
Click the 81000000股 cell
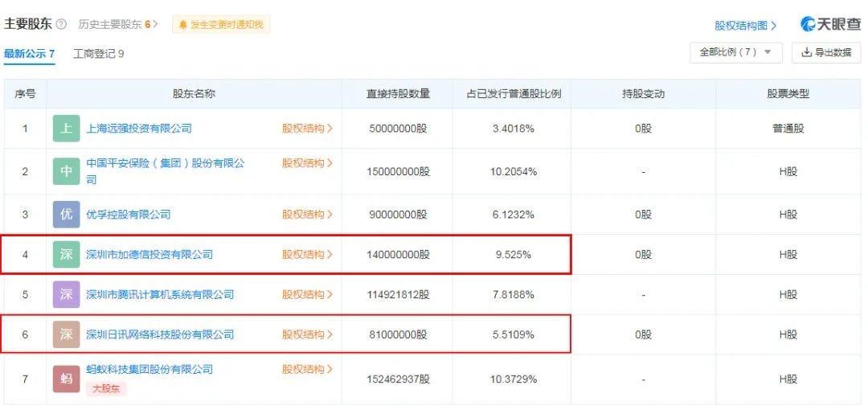coord(398,334)
